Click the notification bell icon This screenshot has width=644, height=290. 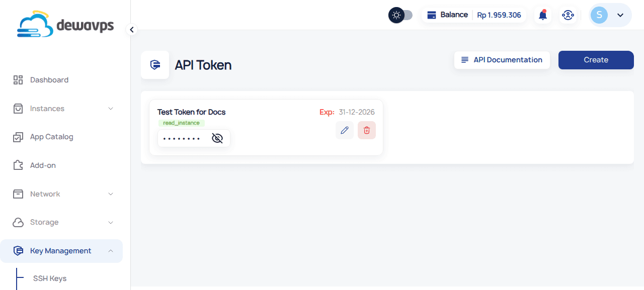(542, 15)
